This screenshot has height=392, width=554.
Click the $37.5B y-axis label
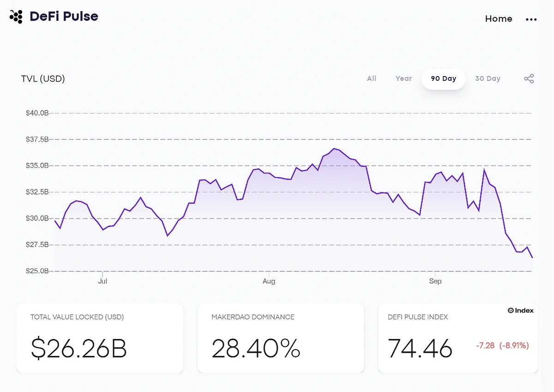tap(37, 139)
